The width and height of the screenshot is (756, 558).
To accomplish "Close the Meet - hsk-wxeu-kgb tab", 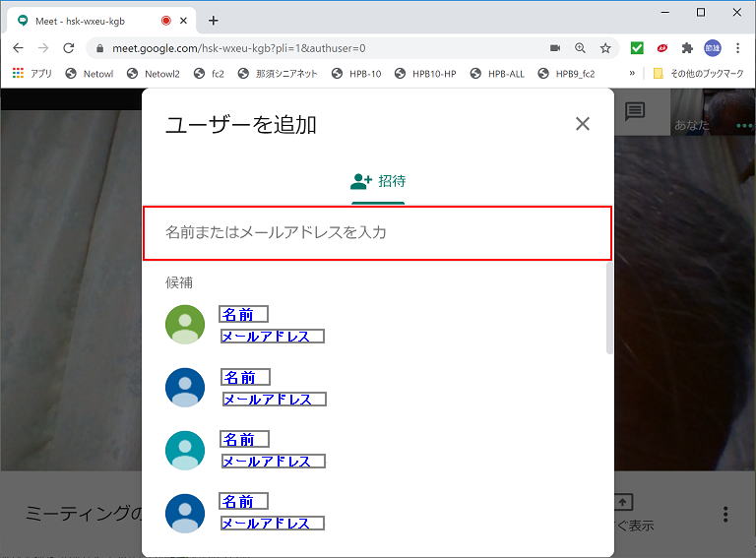I will [x=183, y=21].
